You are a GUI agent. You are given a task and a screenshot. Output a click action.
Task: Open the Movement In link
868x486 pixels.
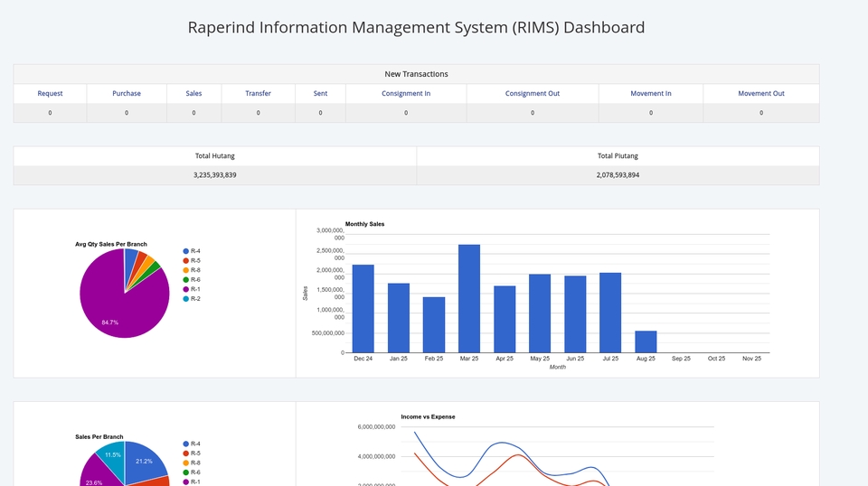coord(650,93)
